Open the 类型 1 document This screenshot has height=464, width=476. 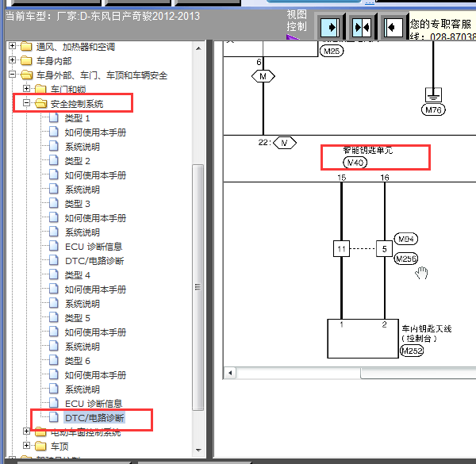[77, 118]
